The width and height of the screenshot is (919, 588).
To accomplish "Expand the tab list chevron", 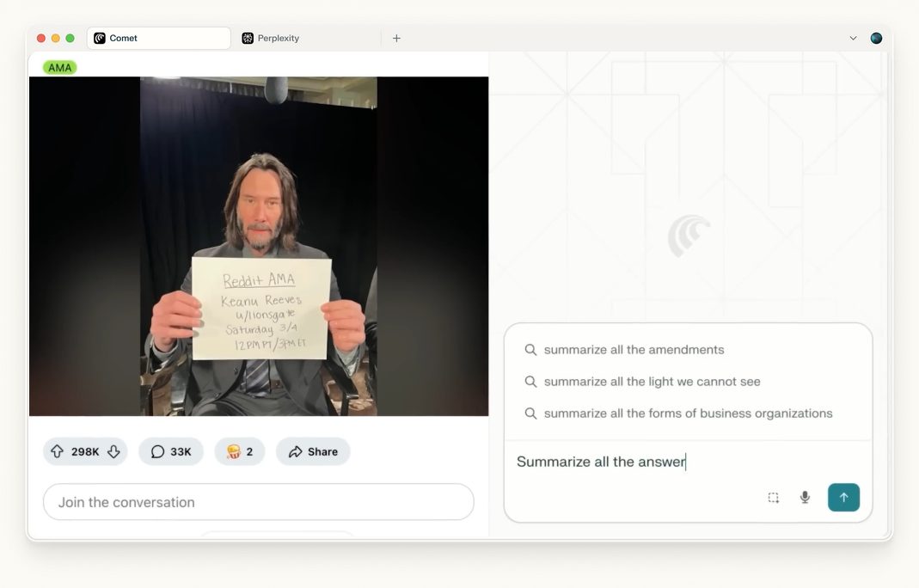I will click(x=854, y=38).
